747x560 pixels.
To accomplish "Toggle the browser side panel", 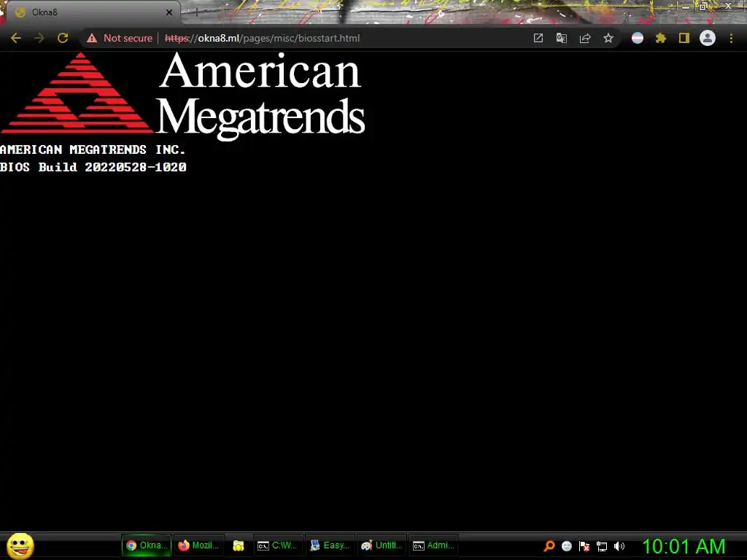I will coord(684,38).
